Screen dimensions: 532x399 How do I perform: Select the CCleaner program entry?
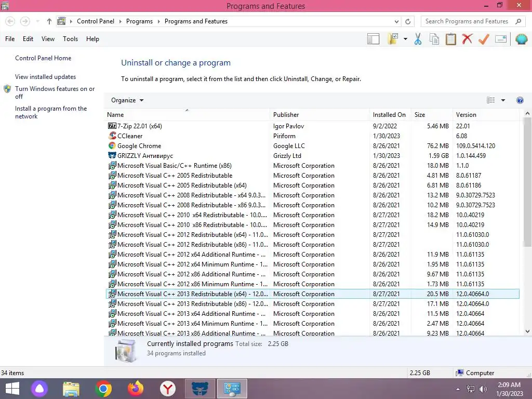pyautogui.click(x=312, y=136)
